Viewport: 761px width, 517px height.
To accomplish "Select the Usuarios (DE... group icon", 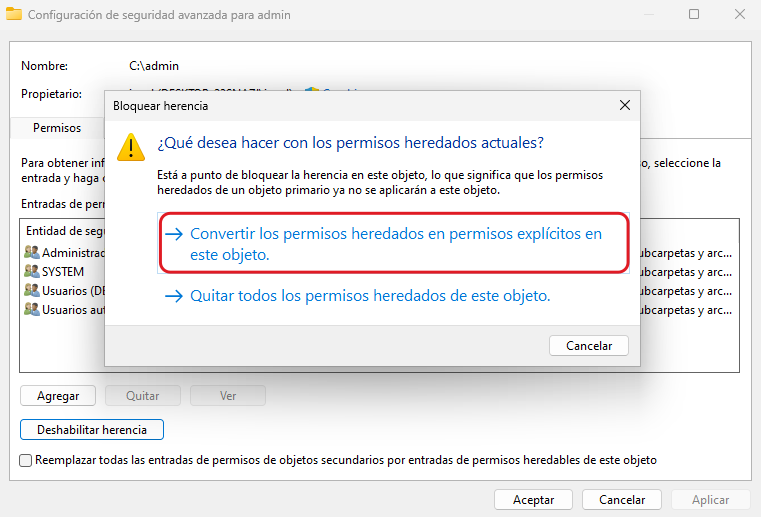I will [x=32, y=291].
